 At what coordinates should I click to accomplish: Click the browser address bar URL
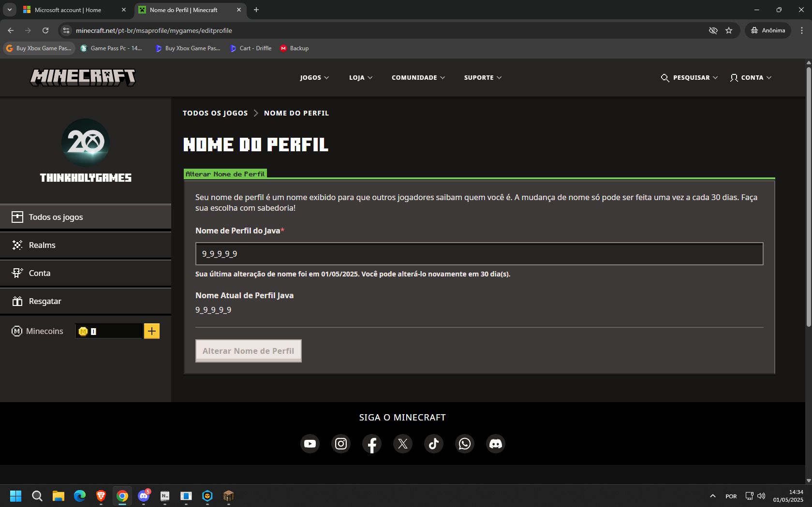(154, 30)
